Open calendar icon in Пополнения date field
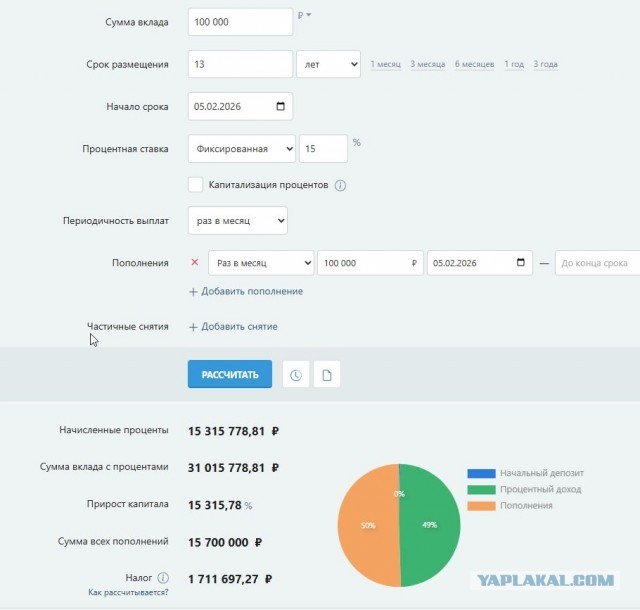This screenshot has width=640, height=610. coord(520,262)
